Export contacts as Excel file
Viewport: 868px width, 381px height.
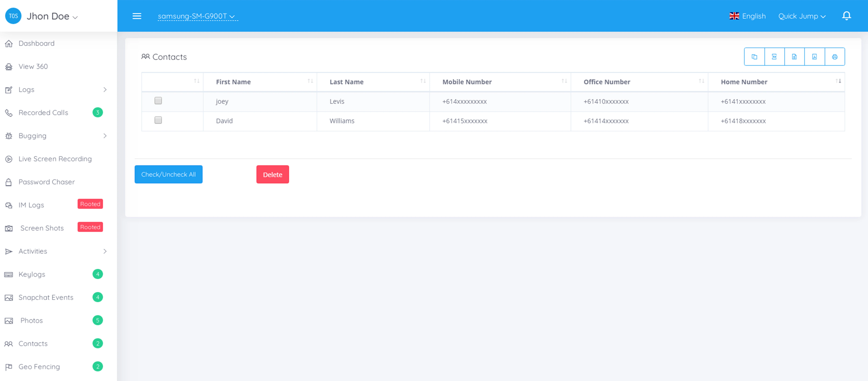pos(774,57)
